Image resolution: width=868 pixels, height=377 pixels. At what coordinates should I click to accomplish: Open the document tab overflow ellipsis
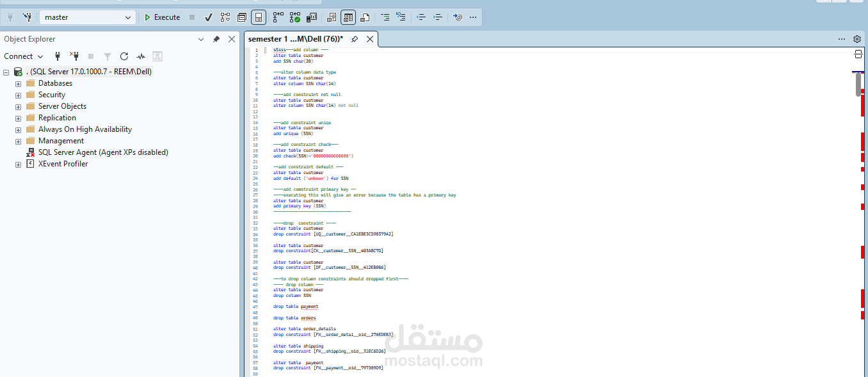click(842, 39)
